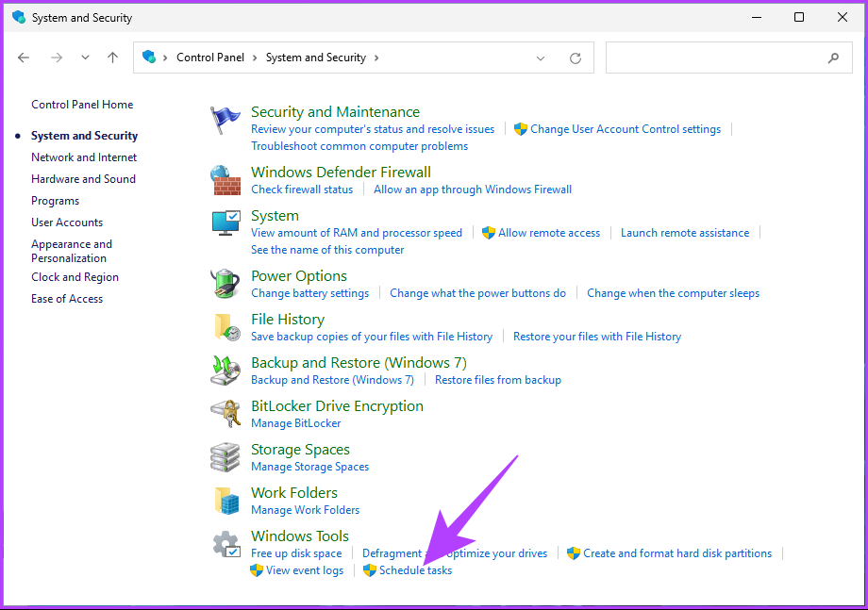Refresh the address bar location
This screenshot has width=868, height=610.
(x=576, y=58)
